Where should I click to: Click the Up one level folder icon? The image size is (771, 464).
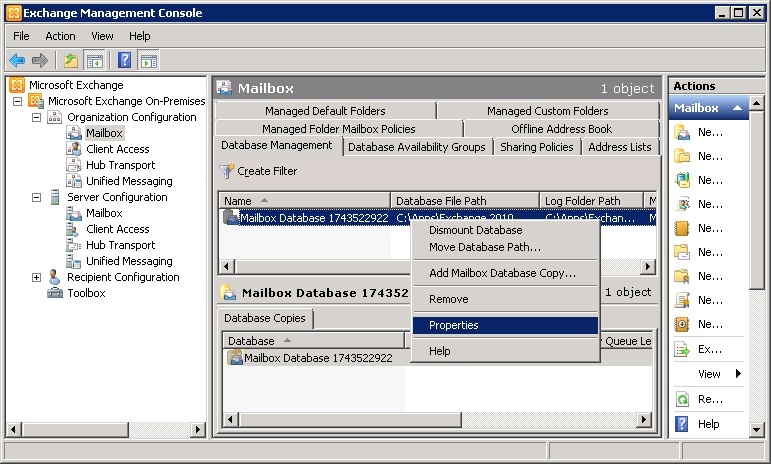tap(71, 60)
